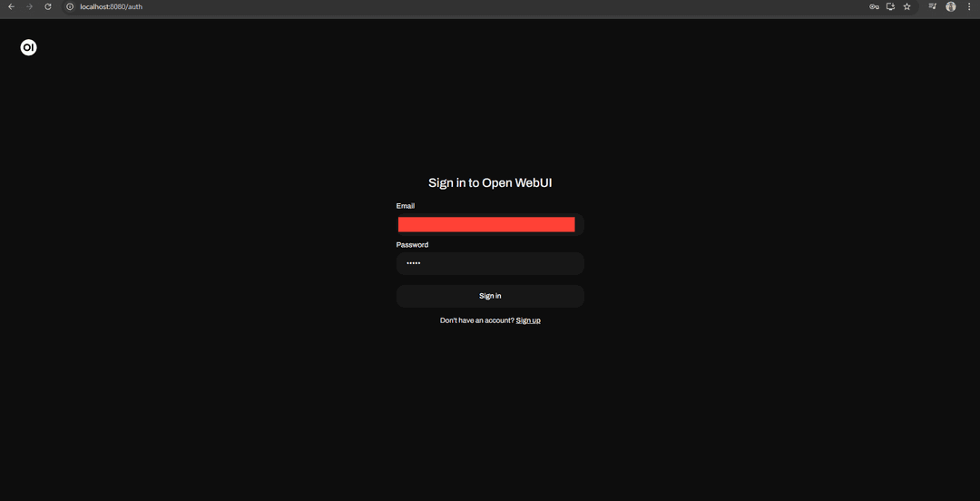Go back to the previous page
Image resolution: width=980 pixels, height=501 pixels.
11,6
